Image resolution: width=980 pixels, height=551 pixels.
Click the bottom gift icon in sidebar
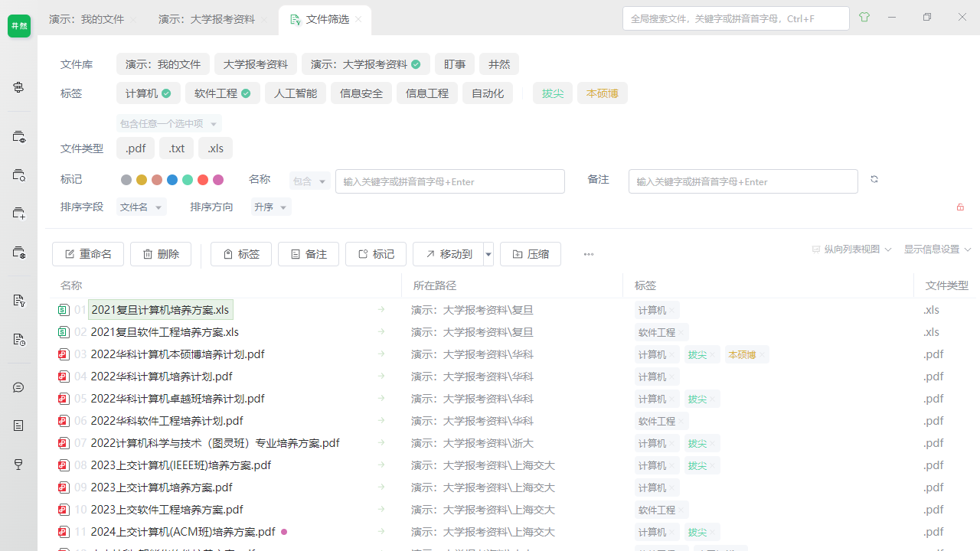tap(18, 465)
